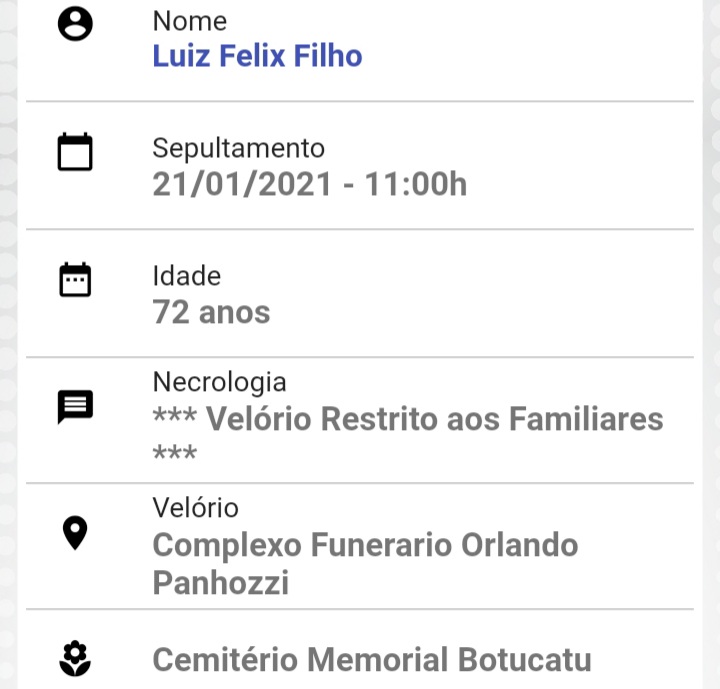Open the name link Luiz Felix Filho
This screenshot has width=720, height=689.
[x=257, y=56]
